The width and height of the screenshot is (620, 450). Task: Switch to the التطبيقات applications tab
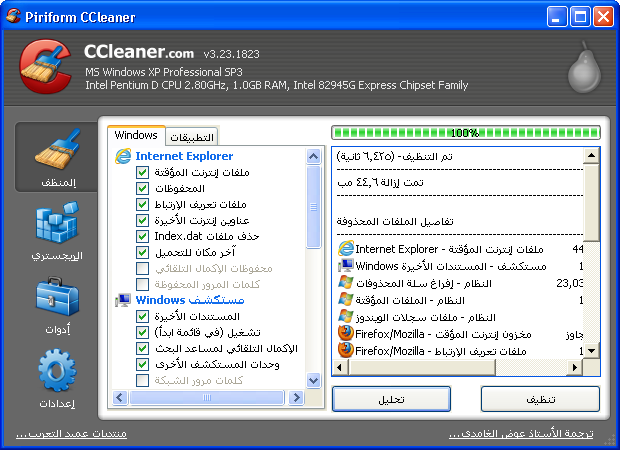tap(192, 136)
